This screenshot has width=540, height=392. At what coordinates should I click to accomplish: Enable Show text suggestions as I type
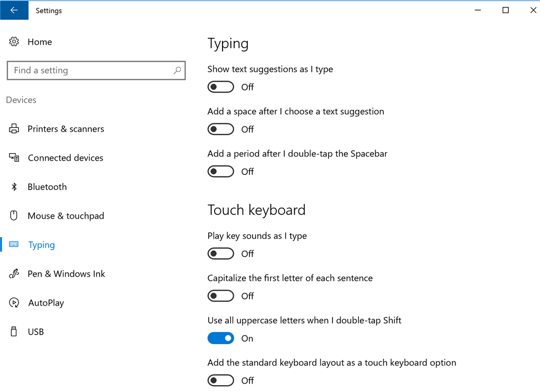221,87
